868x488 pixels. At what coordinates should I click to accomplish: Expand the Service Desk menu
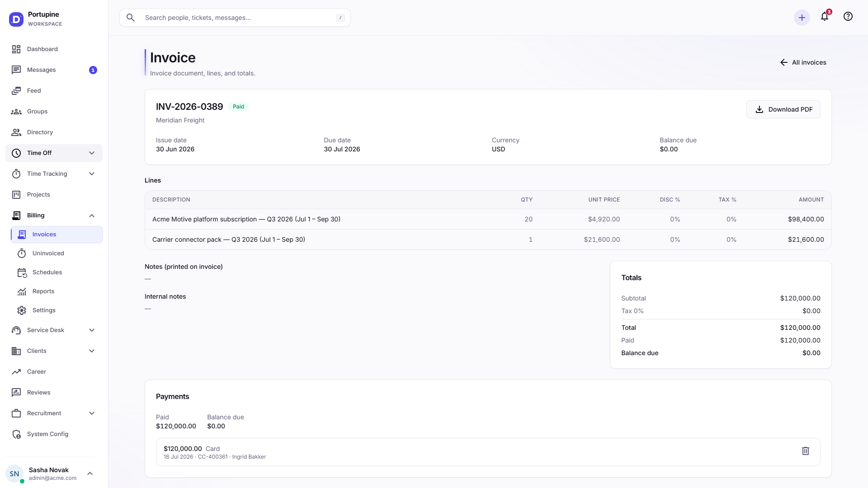(54, 330)
